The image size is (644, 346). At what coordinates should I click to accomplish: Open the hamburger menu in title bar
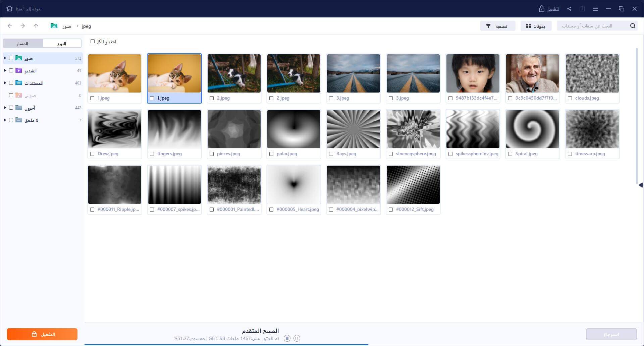point(595,9)
